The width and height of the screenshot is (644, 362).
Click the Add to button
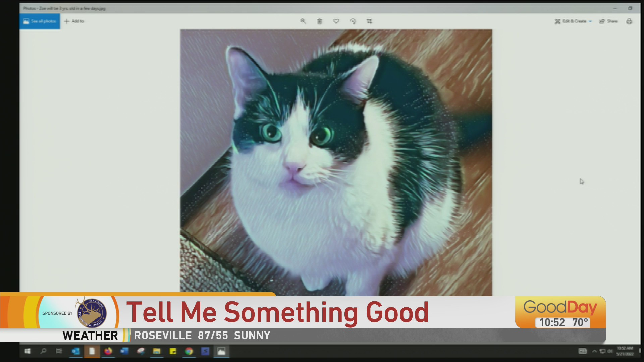point(74,21)
